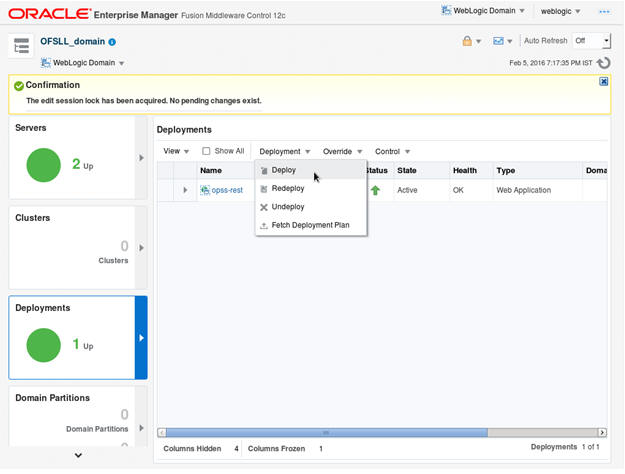This screenshot has width=625, height=474.
Task: Click the OFSLL_domain title link
Action: coord(73,41)
